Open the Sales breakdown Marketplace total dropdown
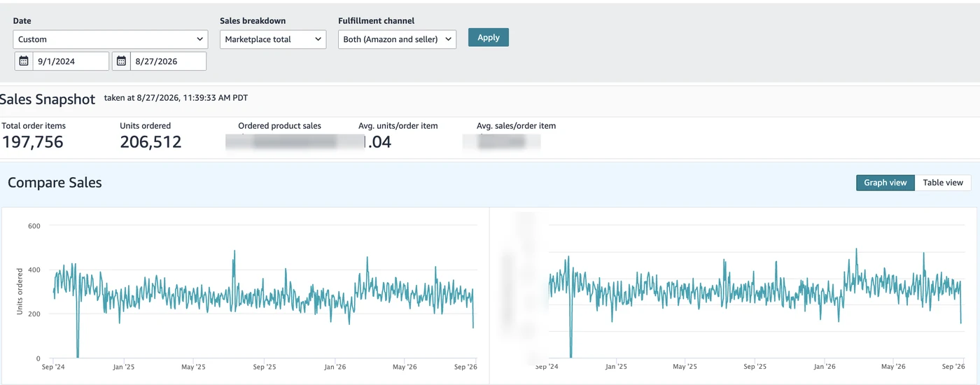The width and height of the screenshot is (980, 385). 273,39
